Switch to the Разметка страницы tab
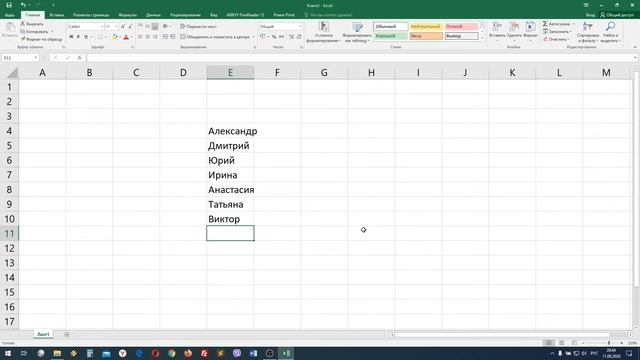Screen dimensions: 640x360 pos(91,15)
